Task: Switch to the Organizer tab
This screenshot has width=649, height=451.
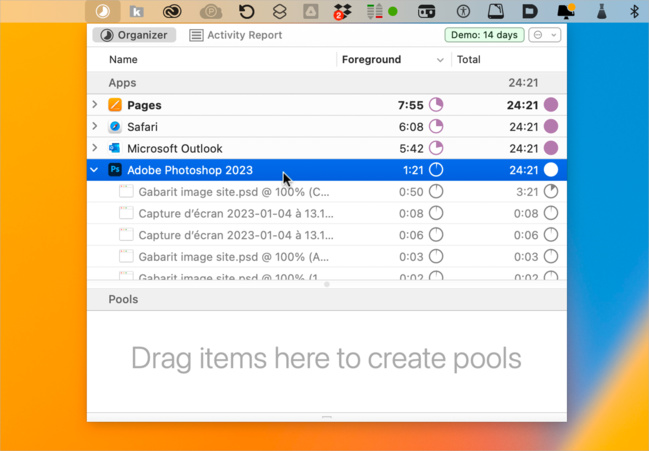Action: pos(134,35)
